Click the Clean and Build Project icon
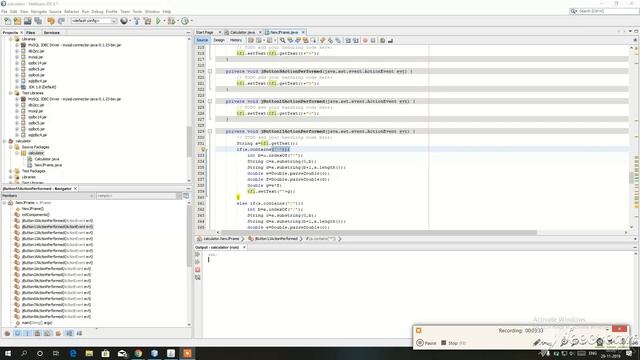The width and height of the screenshot is (640, 360). (x=147, y=21)
